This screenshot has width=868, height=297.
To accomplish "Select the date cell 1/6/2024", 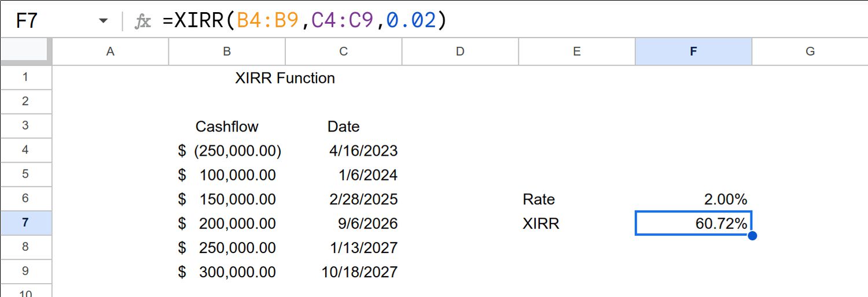I will tap(344, 175).
